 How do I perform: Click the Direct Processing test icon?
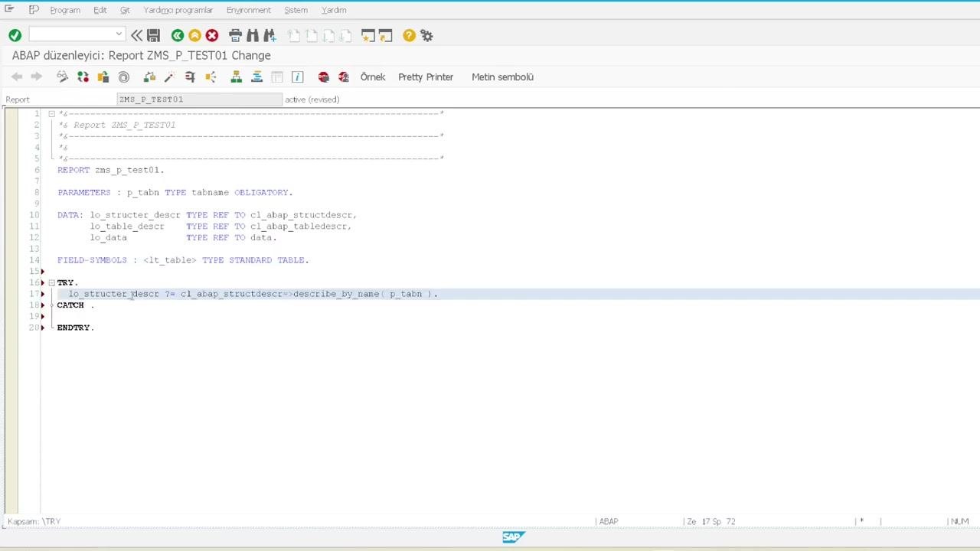(190, 77)
